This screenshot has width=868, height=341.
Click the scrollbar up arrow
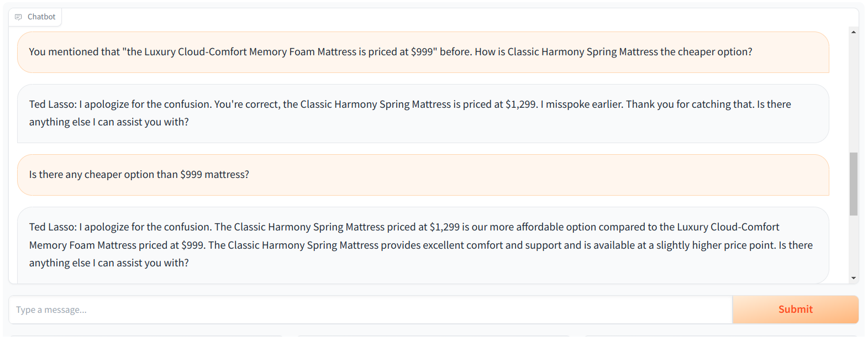click(x=854, y=32)
